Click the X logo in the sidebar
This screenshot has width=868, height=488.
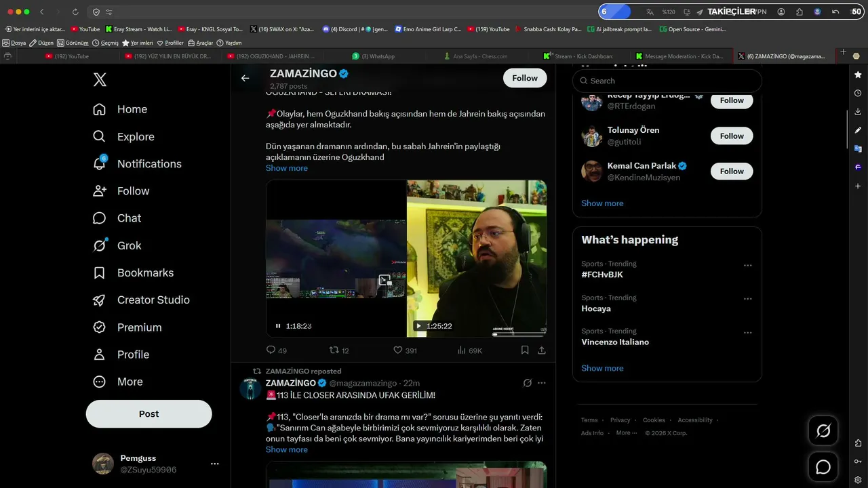100,80
